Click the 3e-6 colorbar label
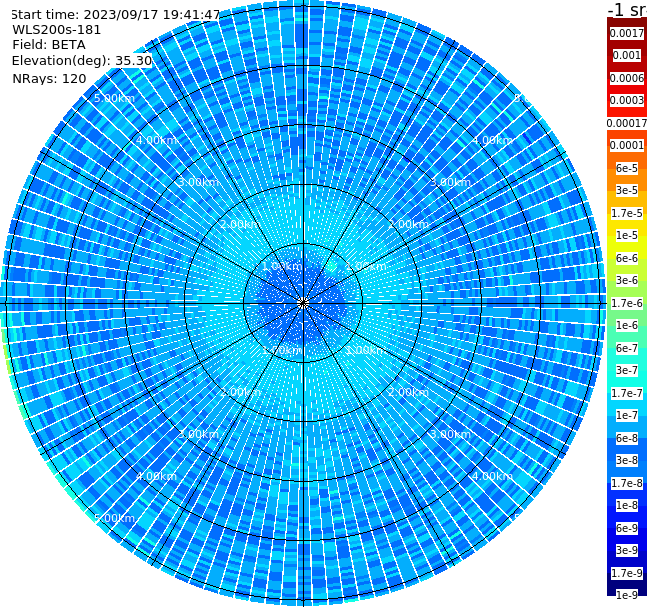This screenshot has height=607, width=647. coord(626,280)
